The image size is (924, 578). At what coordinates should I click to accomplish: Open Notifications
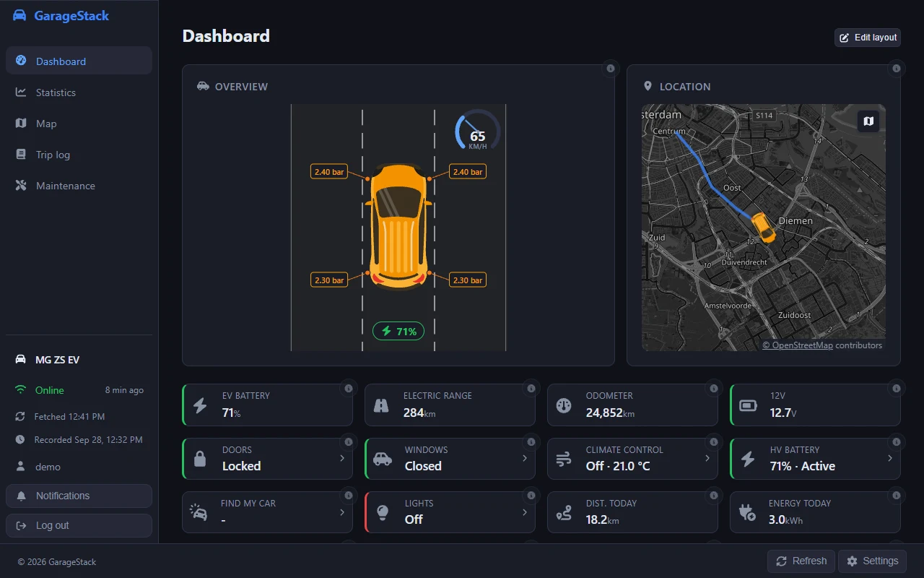(x=79, y=496)
